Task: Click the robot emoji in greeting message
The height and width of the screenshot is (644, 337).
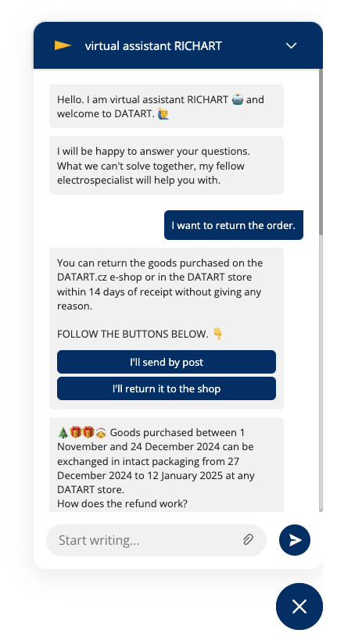Action: [237, 99]
